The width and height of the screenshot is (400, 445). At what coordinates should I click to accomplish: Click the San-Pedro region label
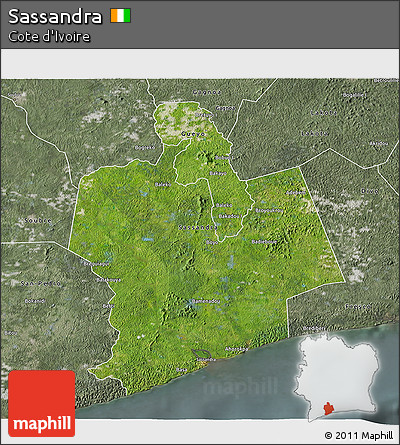pyautogui.click(x=41, y=283)
